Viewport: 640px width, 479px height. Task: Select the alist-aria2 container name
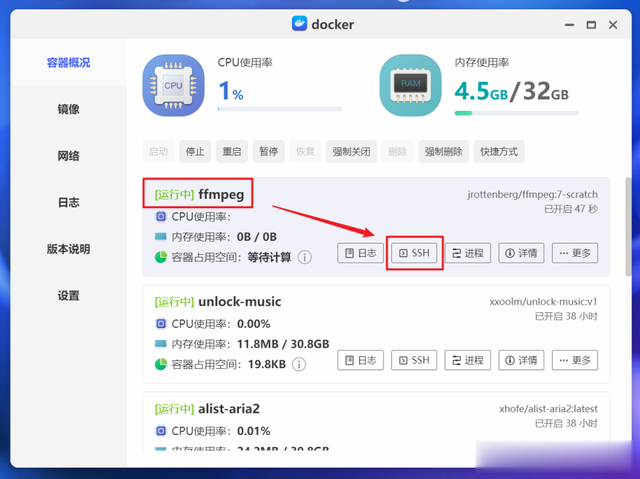[229, 408]
